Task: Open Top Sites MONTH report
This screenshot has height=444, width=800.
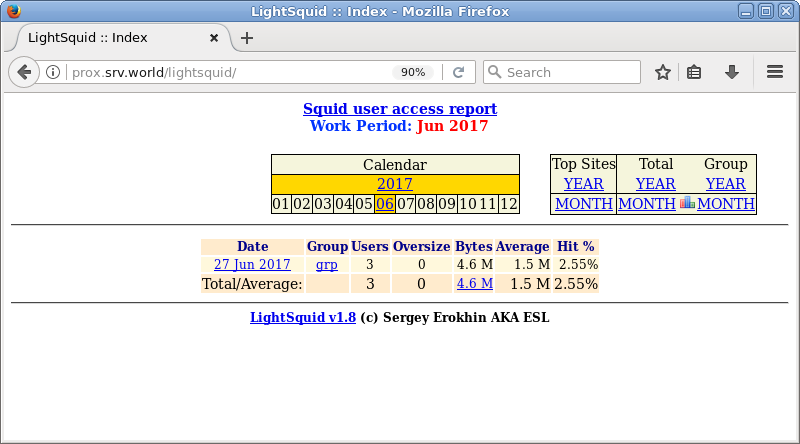Action: [x=584, y=204]
